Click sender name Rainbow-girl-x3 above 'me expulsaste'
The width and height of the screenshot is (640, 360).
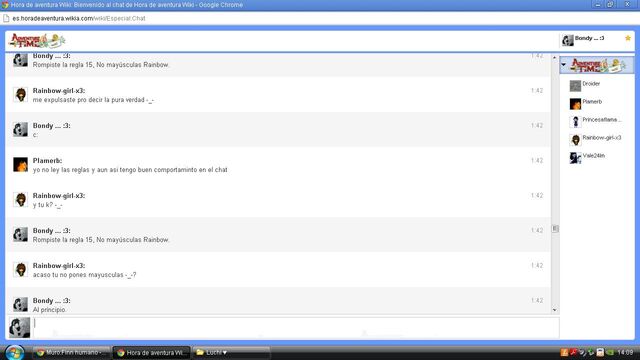[x=59, y=91]
